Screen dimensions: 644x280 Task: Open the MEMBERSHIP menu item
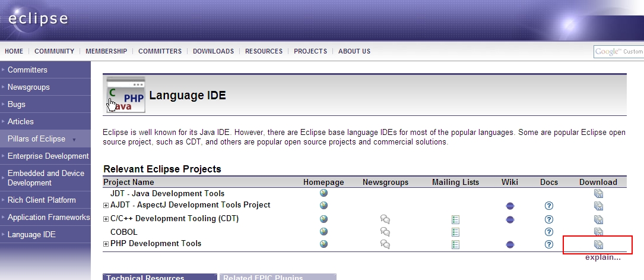(x=106, y=51)
